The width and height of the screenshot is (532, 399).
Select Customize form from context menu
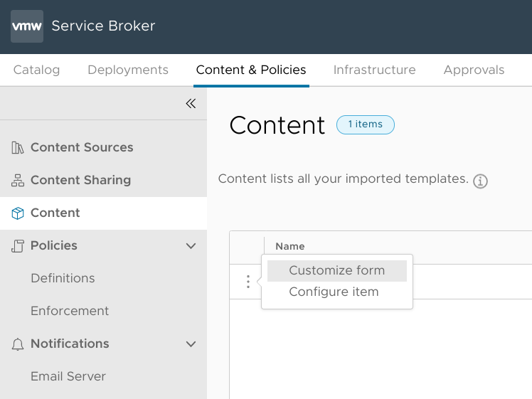pyautogui.click(x=336, y=270)
